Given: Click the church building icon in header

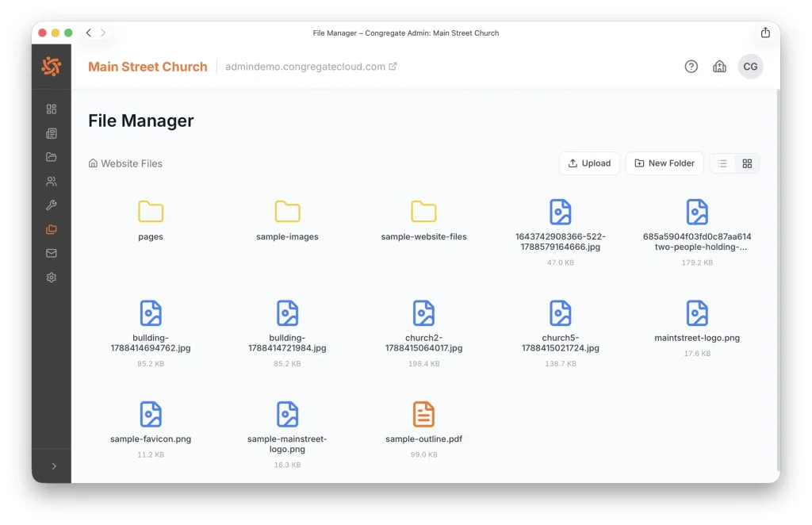Looking at the screenshot, I should click(719, 67).
